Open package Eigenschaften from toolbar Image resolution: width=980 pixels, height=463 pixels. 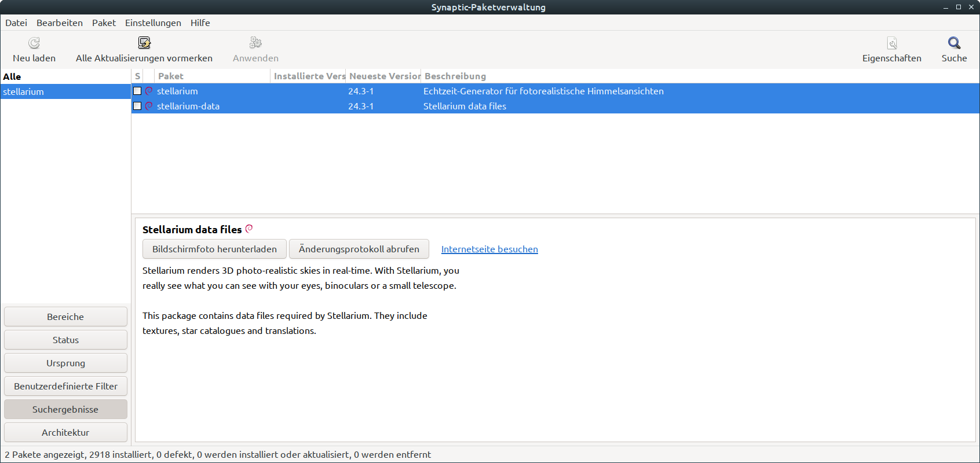(x=892, y=50)
